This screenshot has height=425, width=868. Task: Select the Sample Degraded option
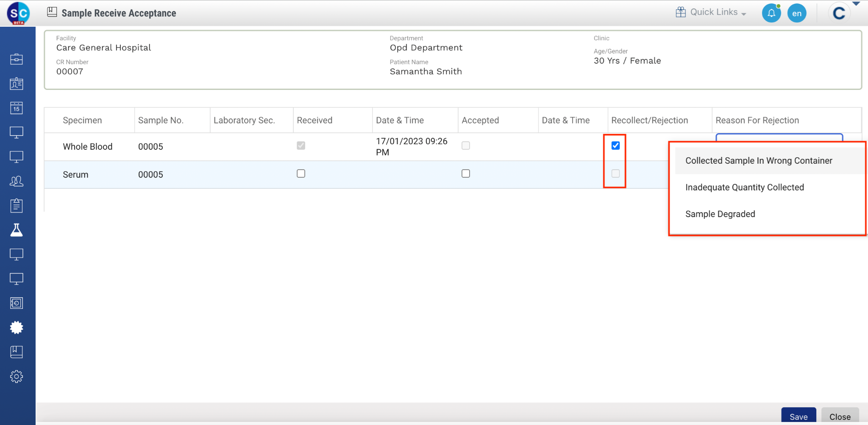click(720, 214)
